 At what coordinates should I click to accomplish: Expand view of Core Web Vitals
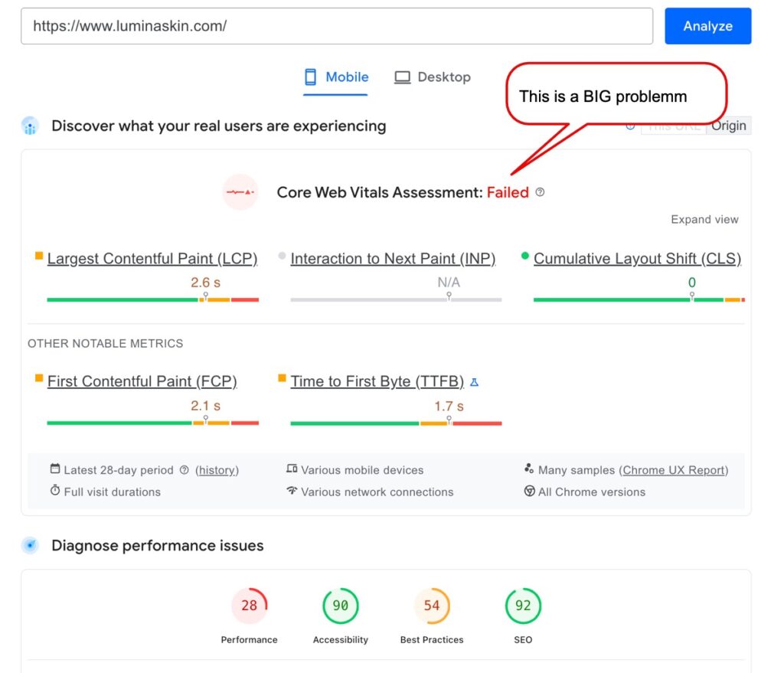(x=704, y=220)
